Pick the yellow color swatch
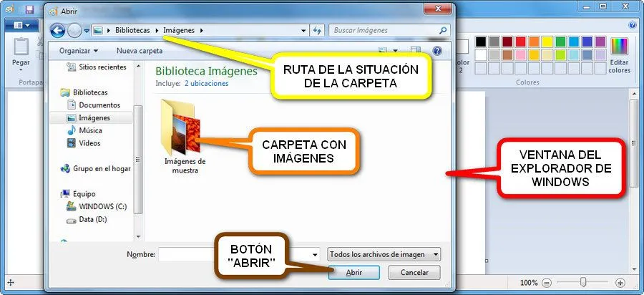The height and width of the screenshot is (295, 644). click(547, 42)
